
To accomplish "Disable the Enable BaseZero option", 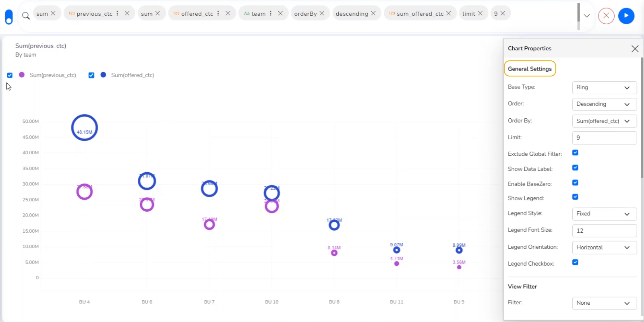I will click(x=575, y=183).
